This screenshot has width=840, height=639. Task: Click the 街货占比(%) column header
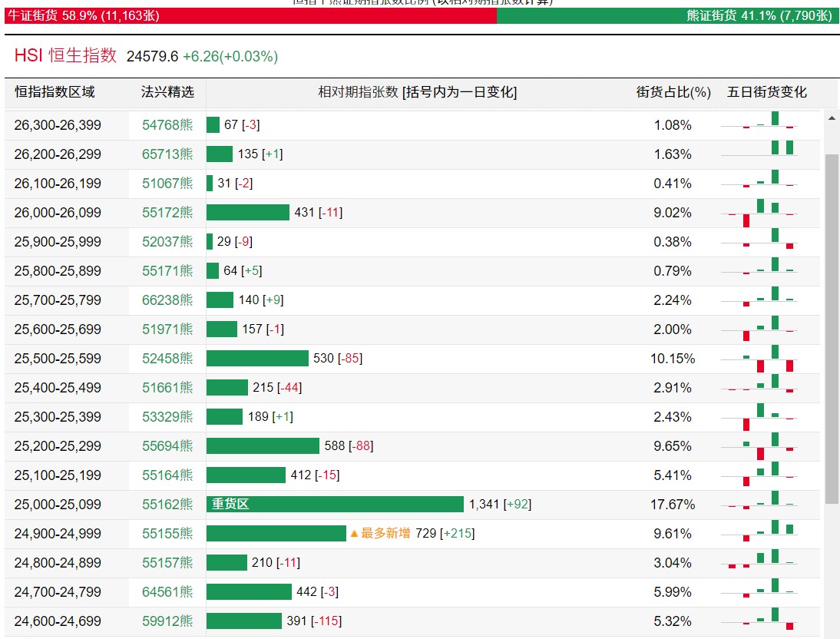point(673,92)
